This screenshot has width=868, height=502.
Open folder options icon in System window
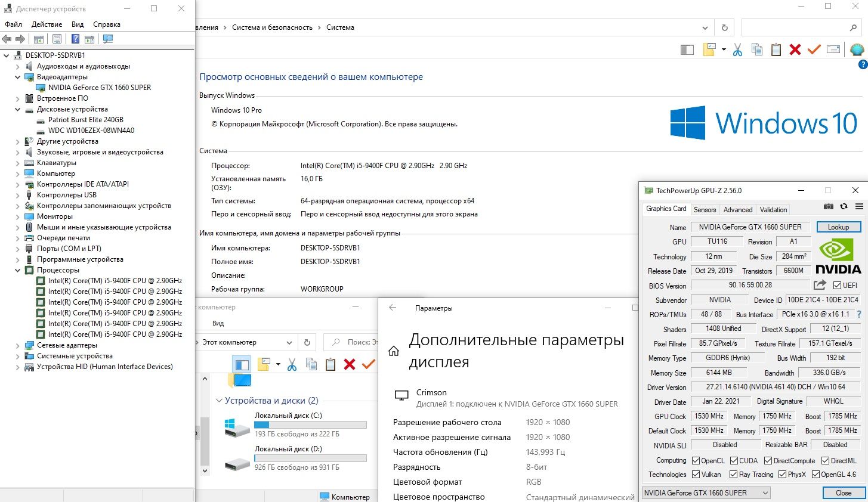point(709,49)
